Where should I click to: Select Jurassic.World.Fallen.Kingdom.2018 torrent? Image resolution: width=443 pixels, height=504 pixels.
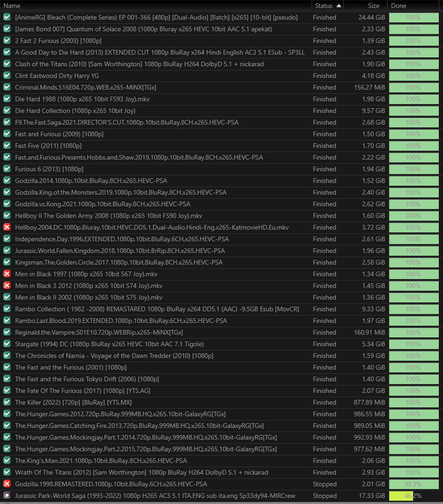pyautogui.click(x=120, y=251)
